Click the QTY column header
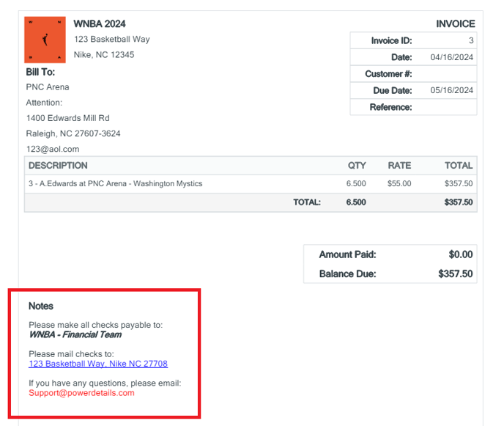Image resolution: width=504 pixels, height=426 pixels. point(356,166)
